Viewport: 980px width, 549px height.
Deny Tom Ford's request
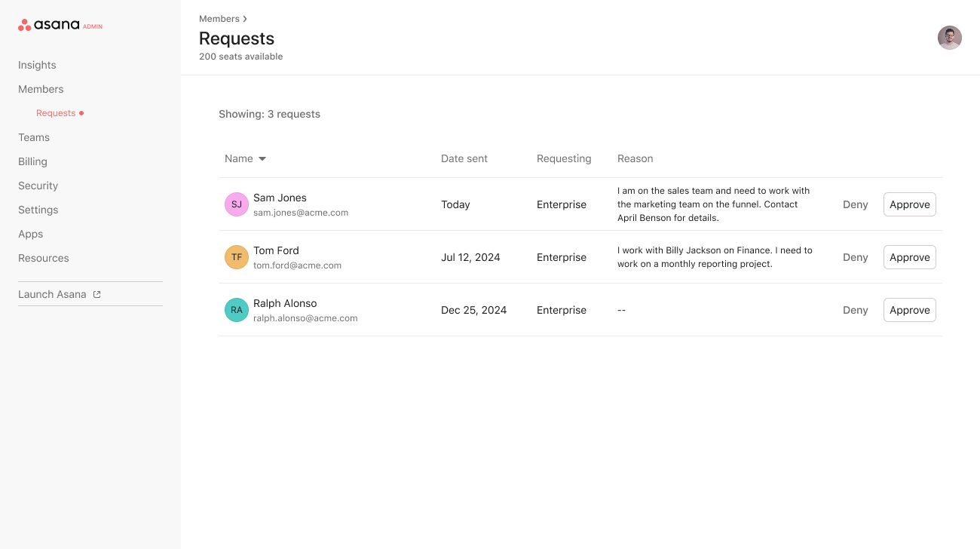855,257
